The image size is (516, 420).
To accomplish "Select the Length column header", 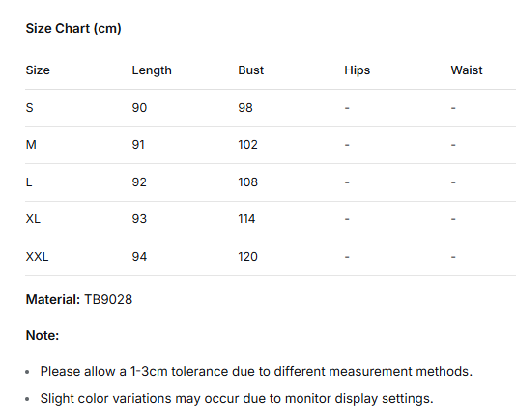I will click(152, 70).
